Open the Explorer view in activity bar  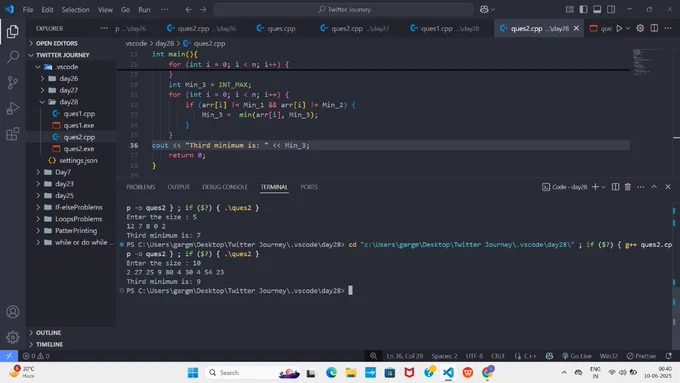point(13,31)
